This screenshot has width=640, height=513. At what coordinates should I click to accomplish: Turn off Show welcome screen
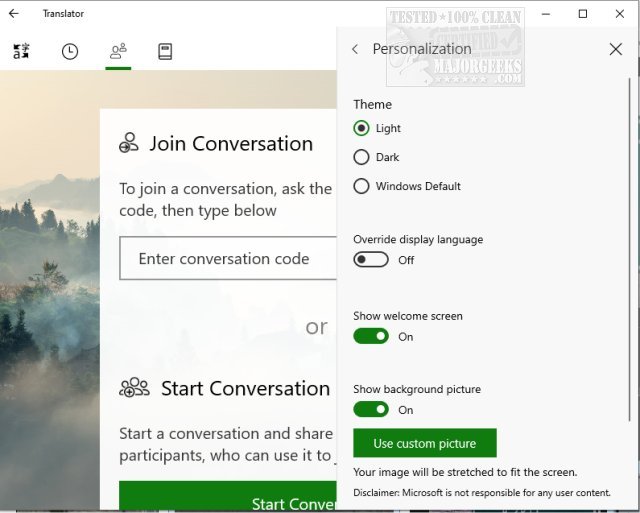[x=371, y=336]
